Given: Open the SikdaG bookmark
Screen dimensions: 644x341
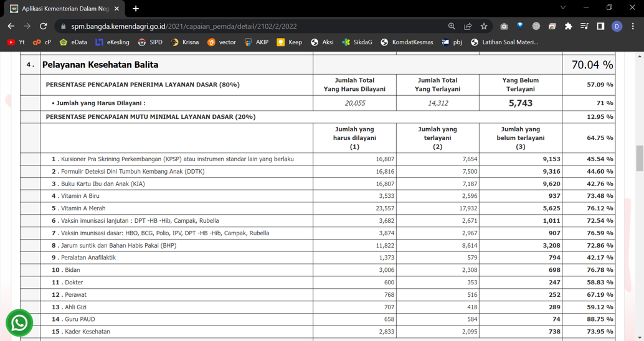Looking at the screenshot, I should 358,42.
